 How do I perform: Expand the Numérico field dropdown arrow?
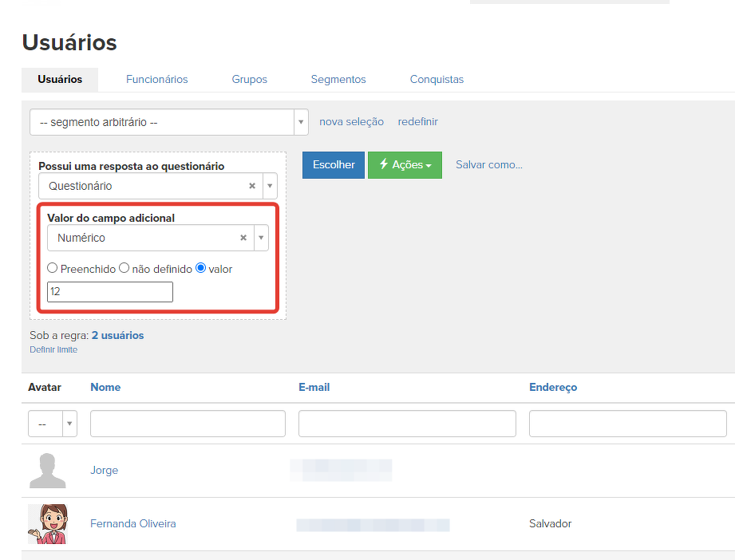tap(261, 238)
